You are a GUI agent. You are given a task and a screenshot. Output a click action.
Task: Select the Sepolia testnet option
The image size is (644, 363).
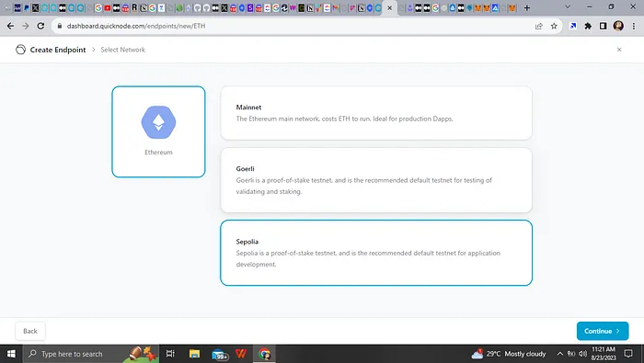coord(376,253)
